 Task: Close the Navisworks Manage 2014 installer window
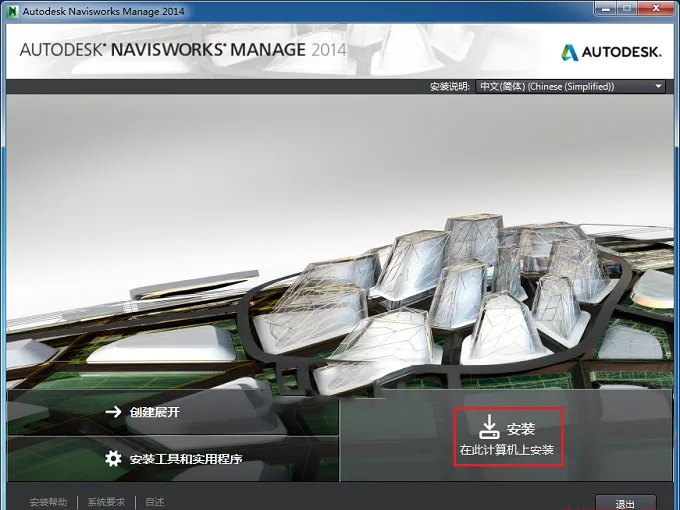(x=657, y=9)
